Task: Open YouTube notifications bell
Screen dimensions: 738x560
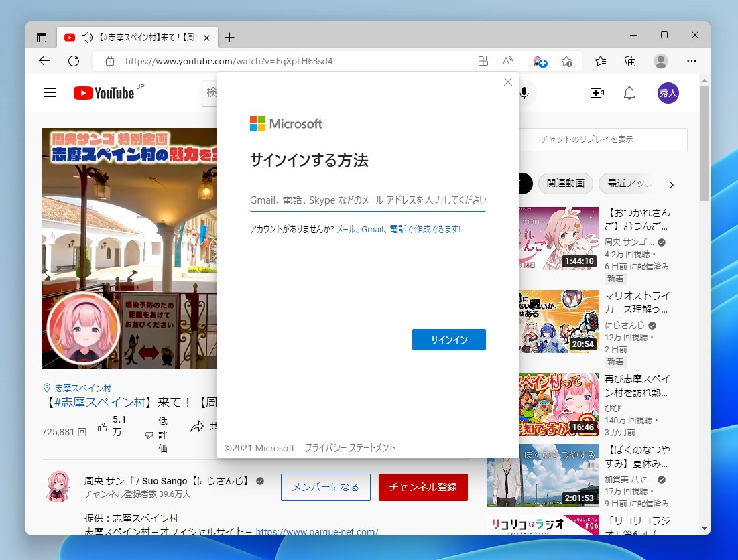Action: [x=629, y=92]
